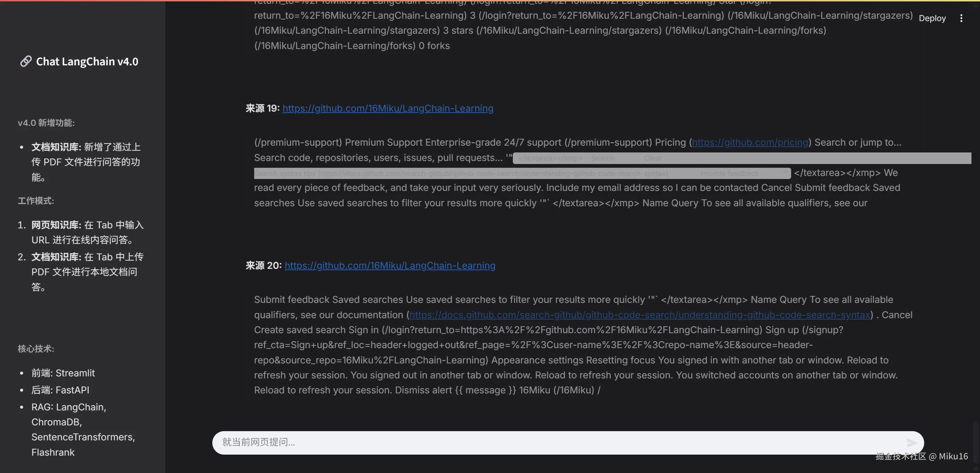Open the GitHub code search syntax documentation link
This screenshot has height=473, width=980.
(639, 315)
